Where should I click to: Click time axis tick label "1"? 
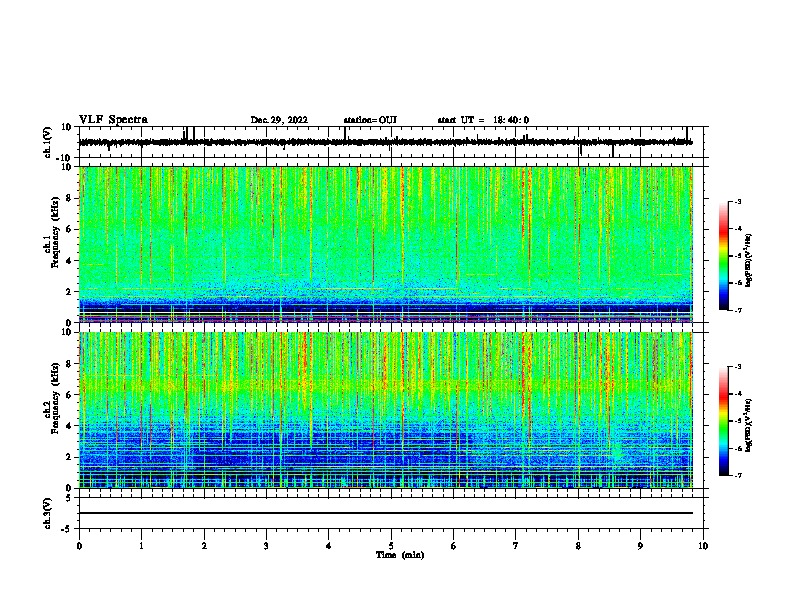pos(141,546)
